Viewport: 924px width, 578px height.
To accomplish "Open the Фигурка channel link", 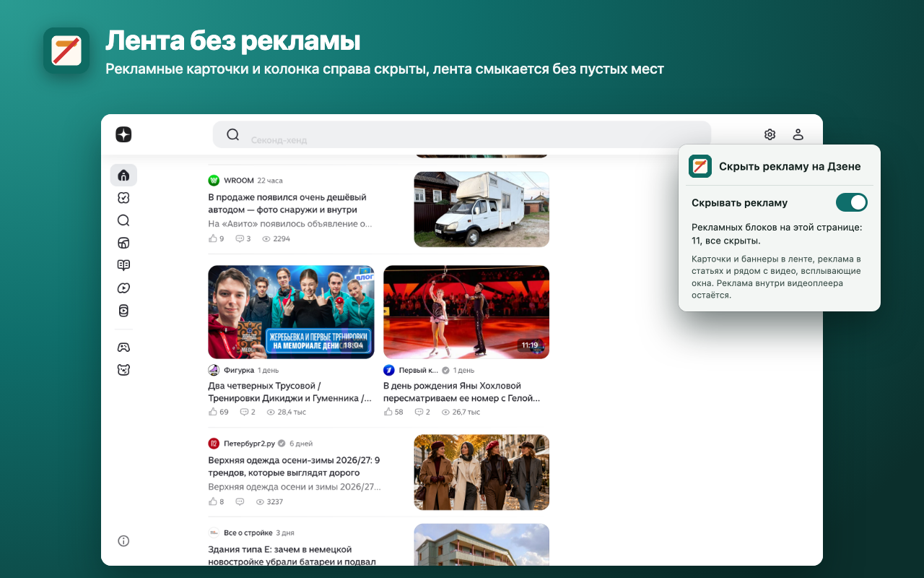I will click(x=238, y=370).
